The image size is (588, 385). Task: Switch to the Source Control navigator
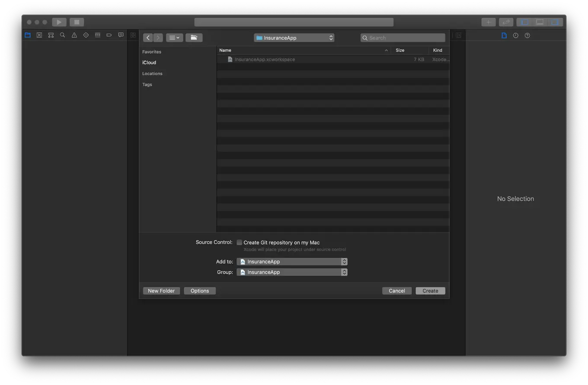click(x=39, y=35)
